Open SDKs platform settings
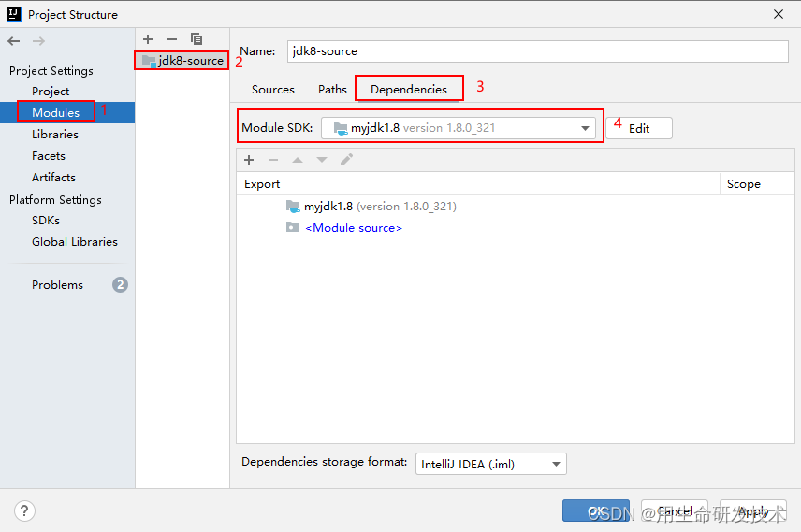Viewport: 801px width, 532px height. pyautogui.click(x=46, y=220)
